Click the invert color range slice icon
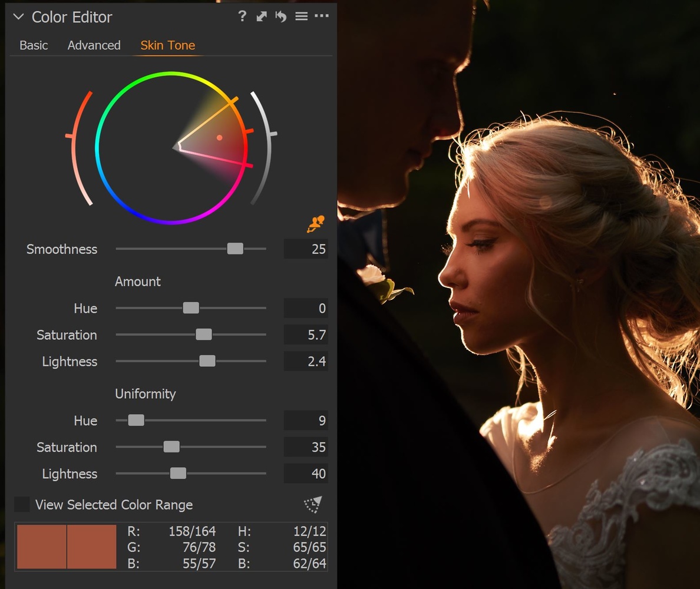The image size is (700, 589). (313, 504)
